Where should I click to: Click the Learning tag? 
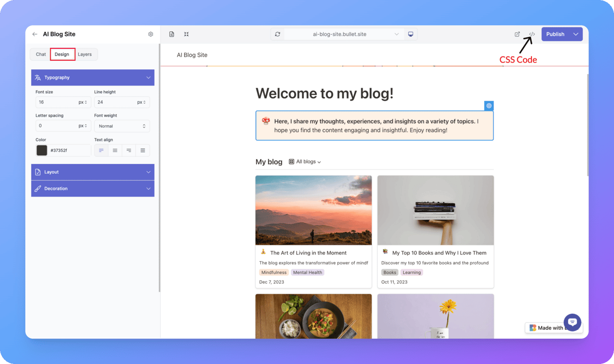412,273
